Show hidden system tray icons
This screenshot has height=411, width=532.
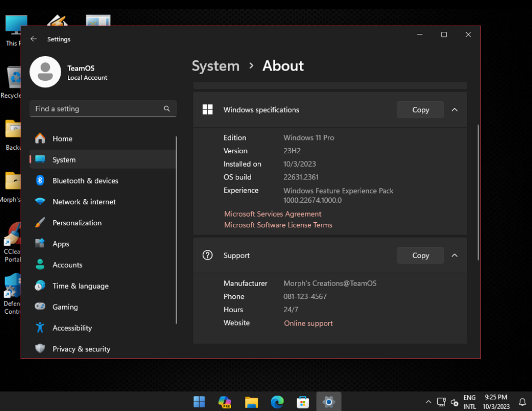coord(428,402)
